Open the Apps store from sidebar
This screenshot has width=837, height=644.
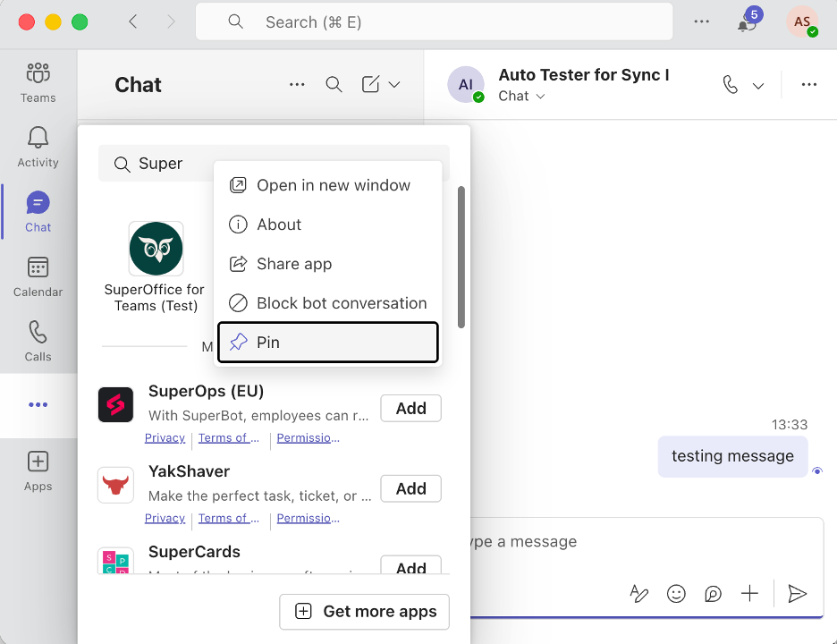38,471
